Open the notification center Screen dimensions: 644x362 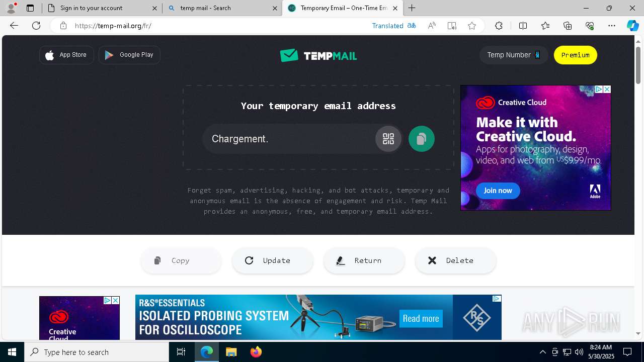pos(627,352)
